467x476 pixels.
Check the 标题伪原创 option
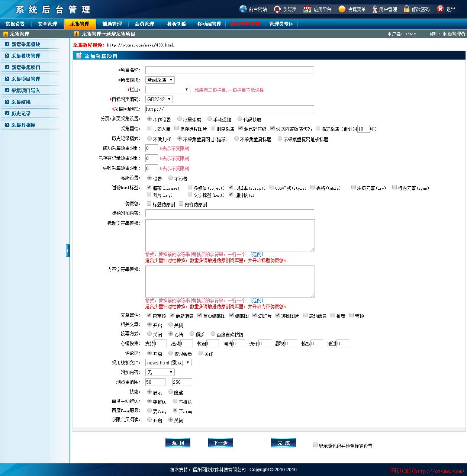click(x=149, y=204)
